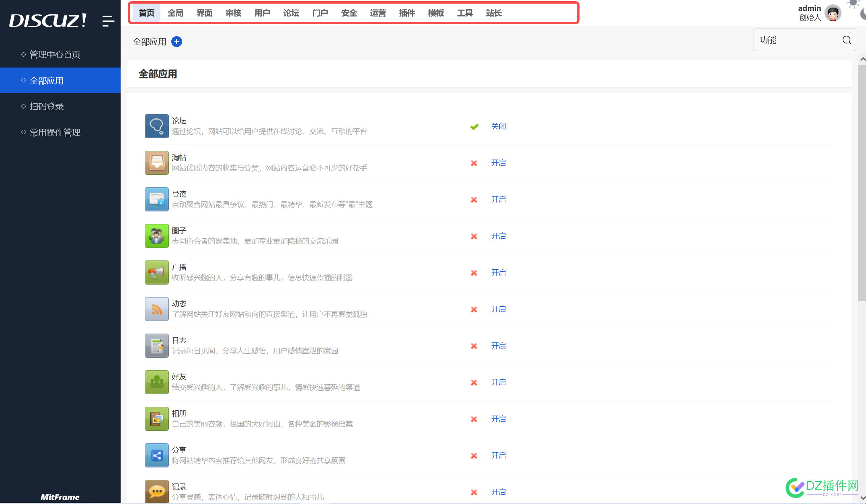Viewport: 866px width, 504px height.
Task: Collapse the sidebar with hamburger icon
Action: [108, 21]
